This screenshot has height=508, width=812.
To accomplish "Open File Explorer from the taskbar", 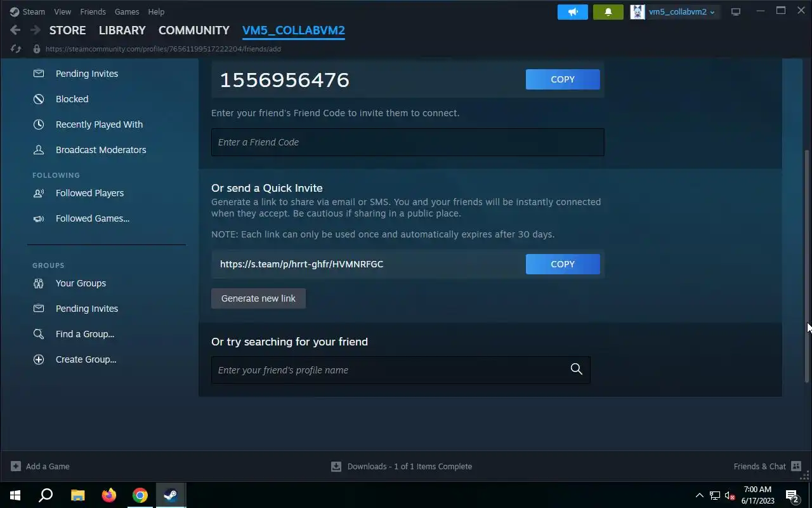I will (x=77, y=495).
